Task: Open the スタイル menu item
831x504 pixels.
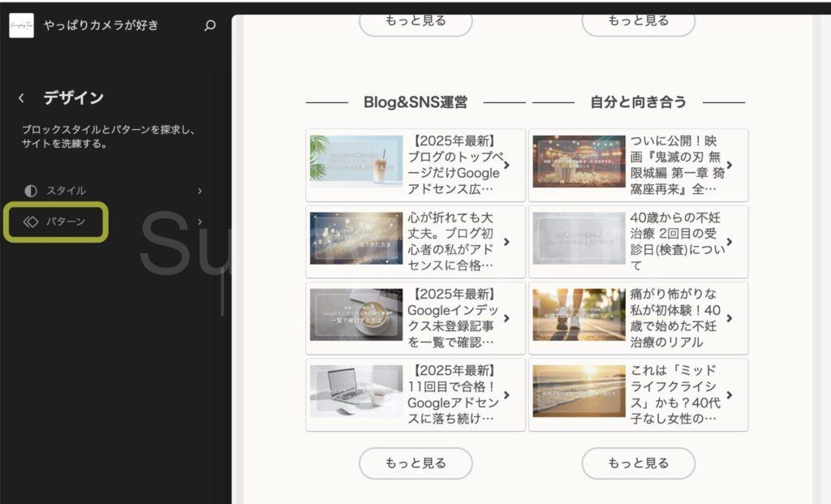Action: tap(66, 191)
